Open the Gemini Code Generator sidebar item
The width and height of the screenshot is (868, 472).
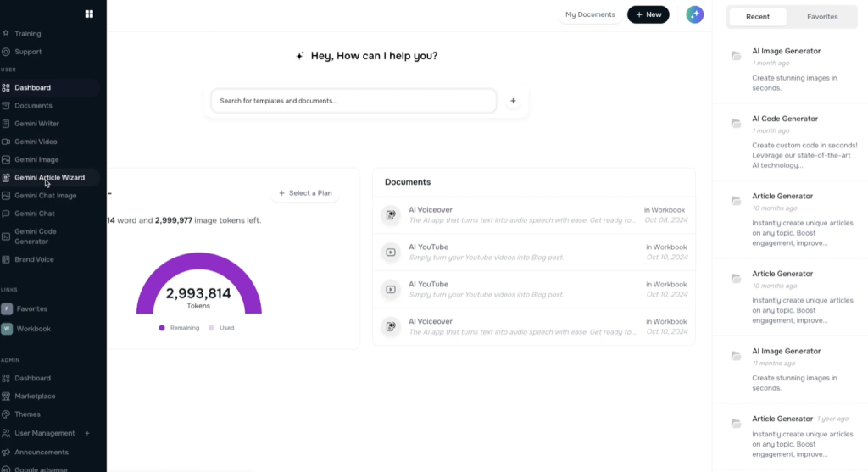click(x=36, y=236)
